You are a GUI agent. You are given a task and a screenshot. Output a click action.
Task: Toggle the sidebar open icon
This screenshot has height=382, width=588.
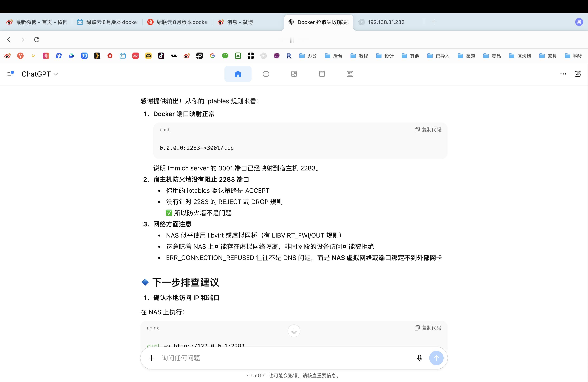[10, 74]
